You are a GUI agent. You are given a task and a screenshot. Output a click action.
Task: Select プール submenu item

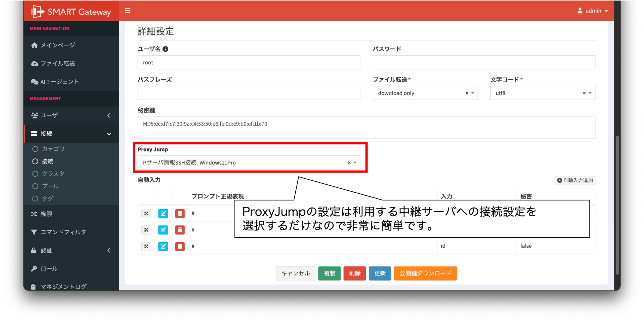(x=50, y=186)
